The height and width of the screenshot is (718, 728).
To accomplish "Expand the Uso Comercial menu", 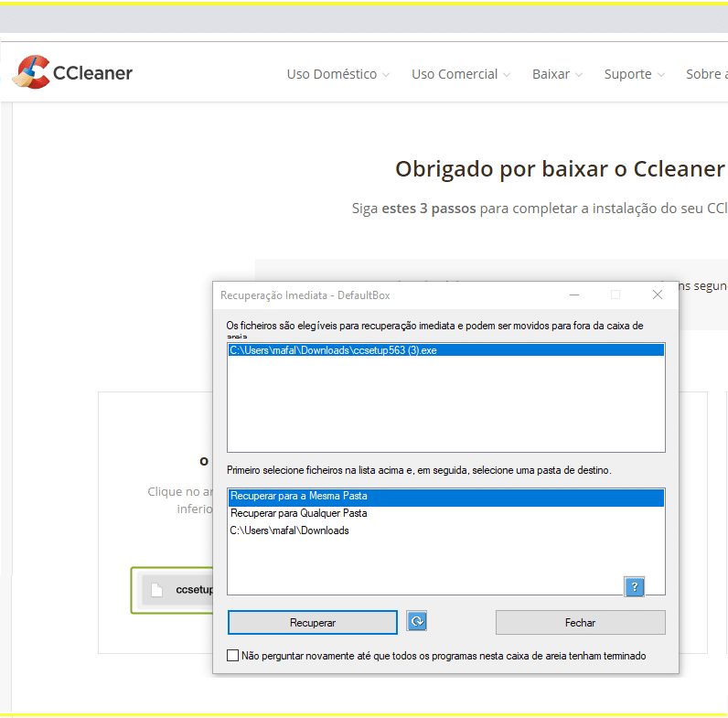I will point(461,74).
